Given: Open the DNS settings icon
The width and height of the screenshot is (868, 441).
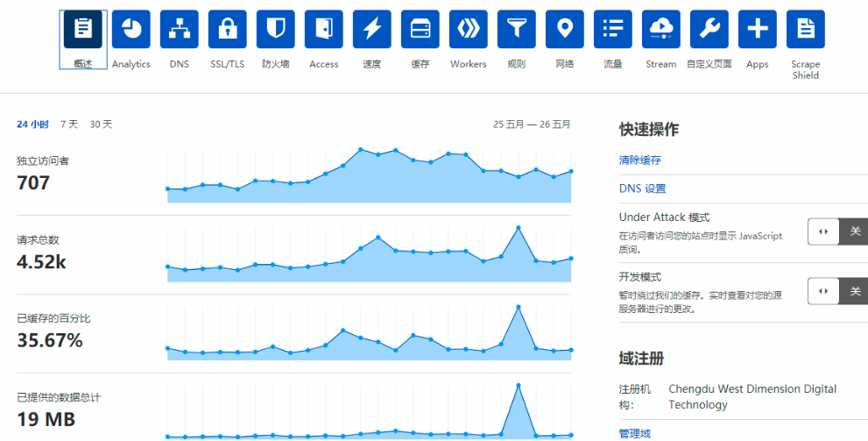Looking at the screenshot, I should pyautogui.click(x=179, y=30).
